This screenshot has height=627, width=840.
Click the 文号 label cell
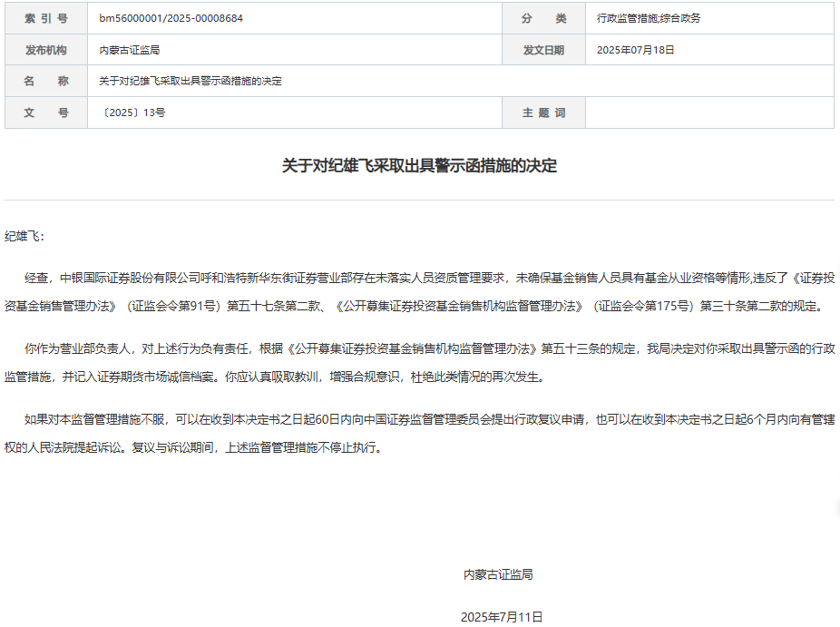point(45,113)
